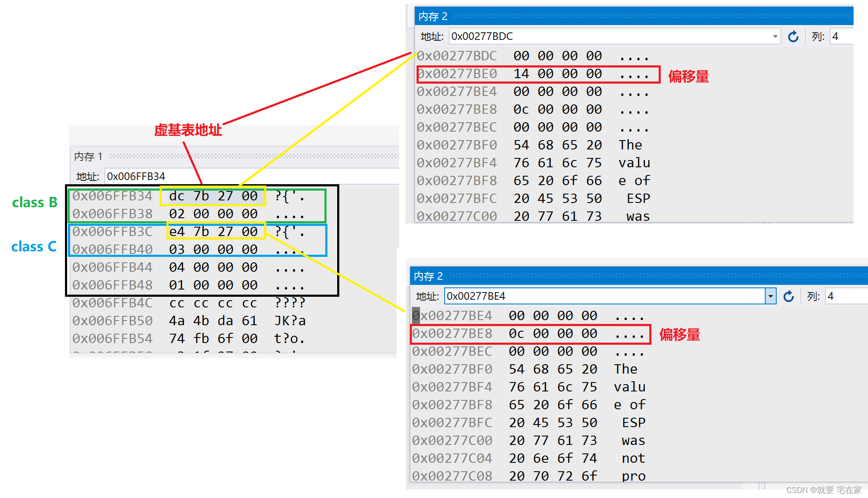Select row 0x00277C04 in bottom Memory 2
Image resolution: width=868 pixels, height=498 pixels.
tap(528, 459)
